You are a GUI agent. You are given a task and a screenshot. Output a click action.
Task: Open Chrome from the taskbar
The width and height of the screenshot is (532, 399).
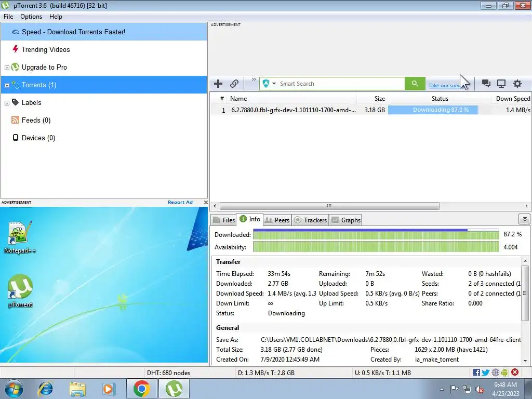pyautogui.click(x=141, y=389)
